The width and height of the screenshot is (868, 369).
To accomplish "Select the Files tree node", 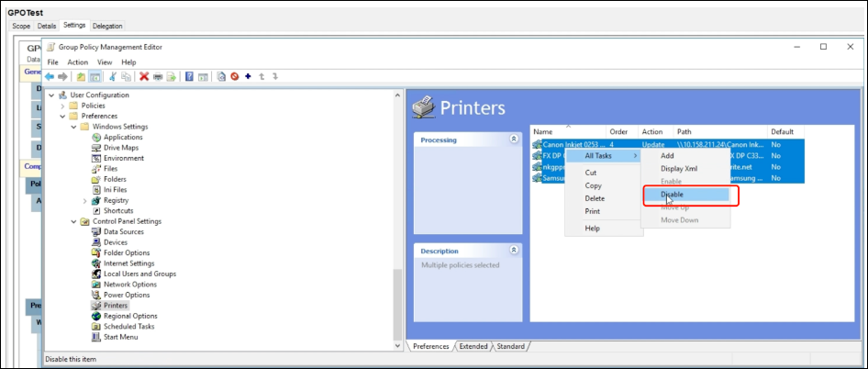I will click(x=110, y=168).
